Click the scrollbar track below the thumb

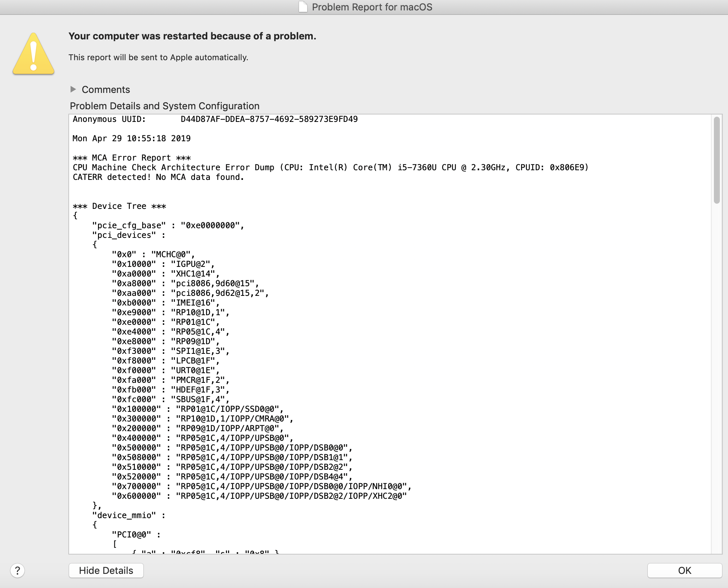(x=716, y=372)
